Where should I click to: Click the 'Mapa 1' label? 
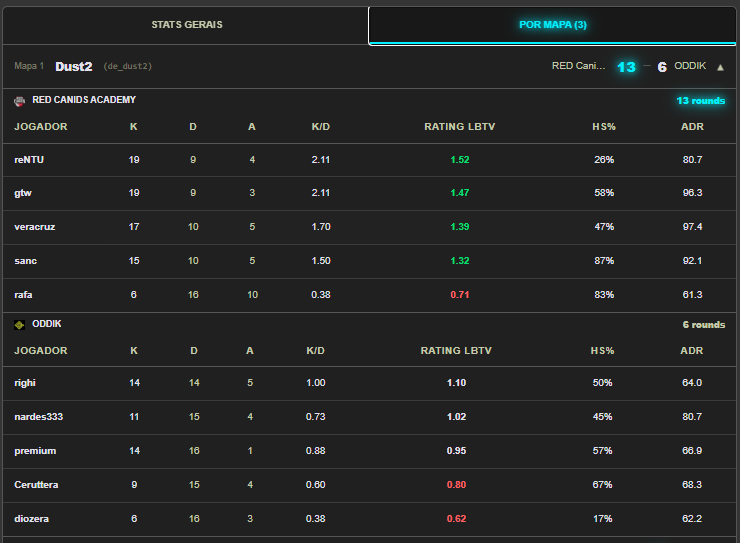(x=29, y=66)
